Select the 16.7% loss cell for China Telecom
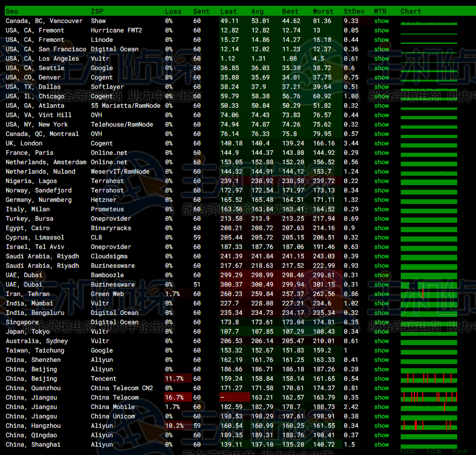 [x=175, y=397]
